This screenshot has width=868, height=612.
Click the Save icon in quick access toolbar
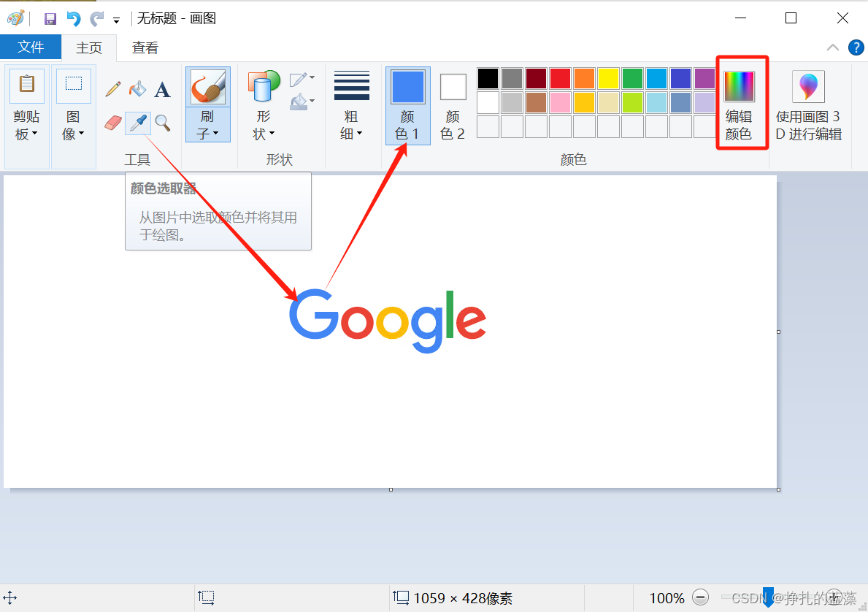pos(50,19)
